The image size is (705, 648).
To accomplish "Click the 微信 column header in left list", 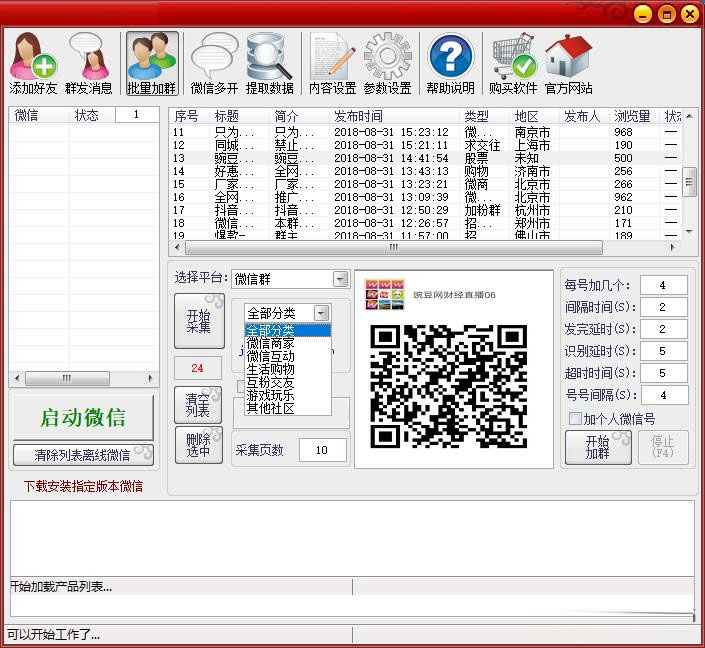I will pyautogui.click(x=39, y=115).
